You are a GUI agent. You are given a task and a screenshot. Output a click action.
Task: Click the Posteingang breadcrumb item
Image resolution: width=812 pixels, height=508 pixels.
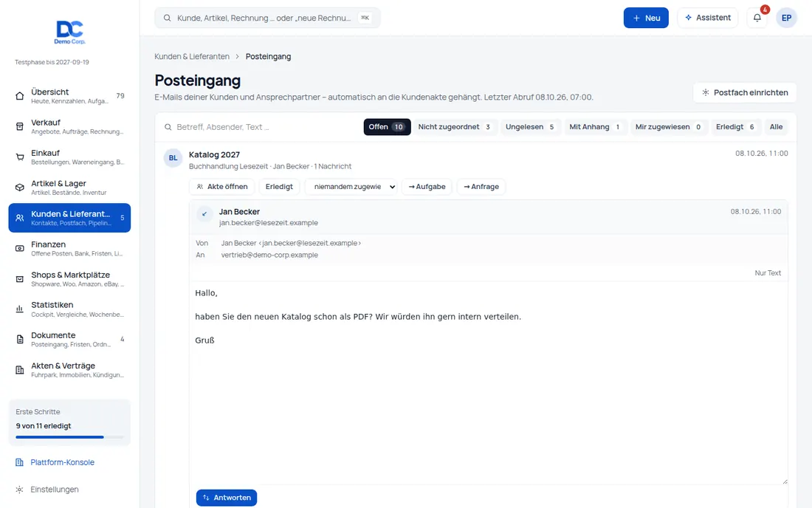[268, 56]
